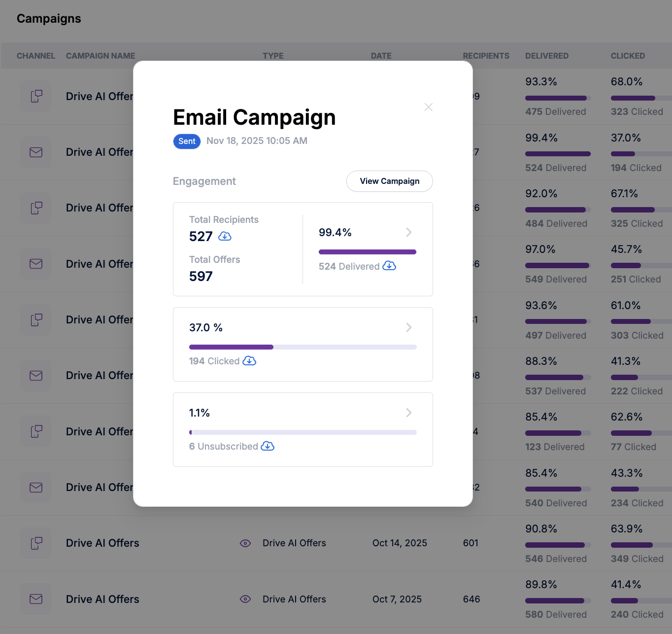Close the Email Campaign dialog
This screenshot has height=634, width=672.
tap(429, 107)
